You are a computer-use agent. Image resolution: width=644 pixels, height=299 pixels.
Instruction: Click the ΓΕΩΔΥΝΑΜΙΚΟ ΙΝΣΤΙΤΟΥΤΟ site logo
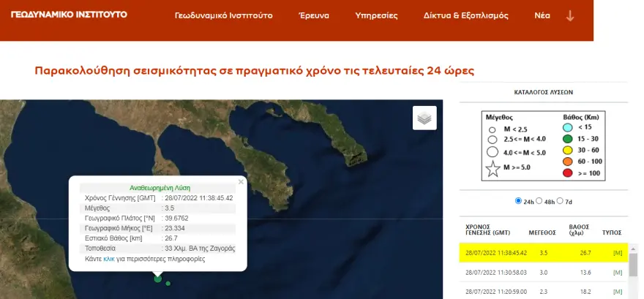click(x=69, y=14)
